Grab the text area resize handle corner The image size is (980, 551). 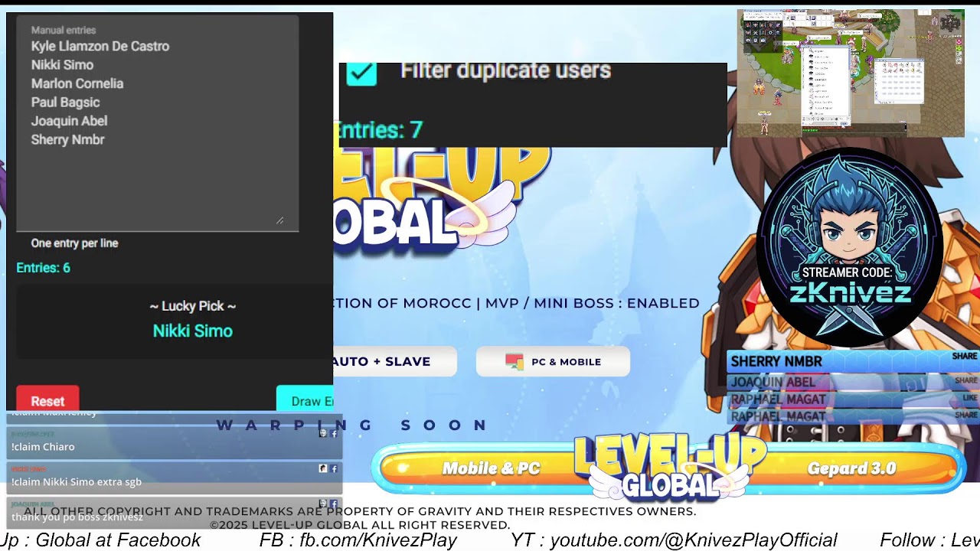pyautogui.click(x=280, y=220)
